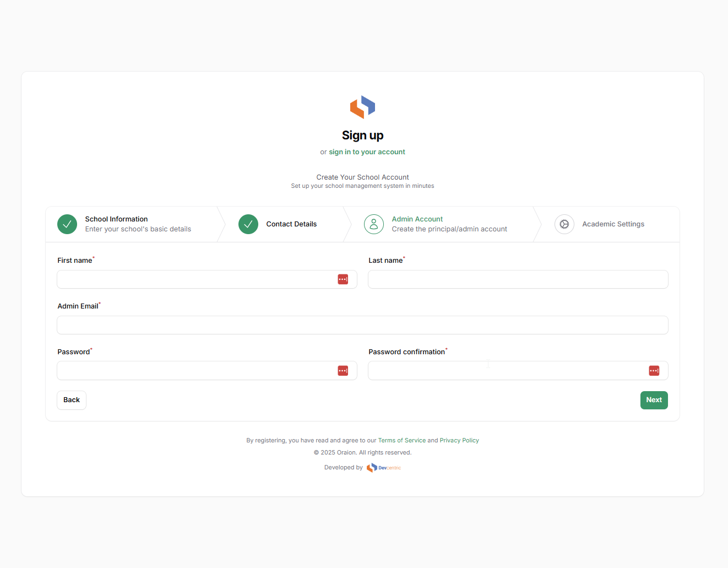This screenshot has height=568, width=728.
Task: Switch to the Contact Details step
Action: click(x=291, y=224)
